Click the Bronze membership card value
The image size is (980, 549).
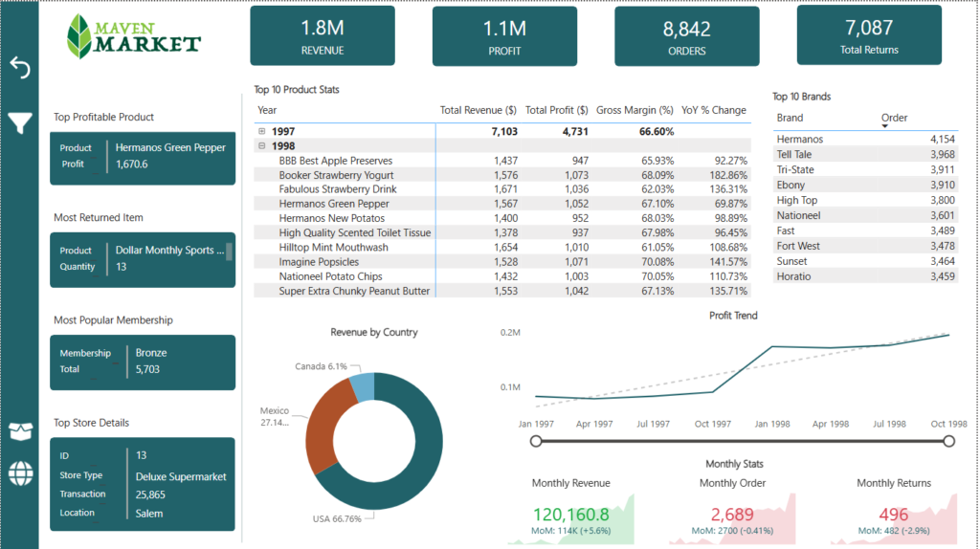151,353
